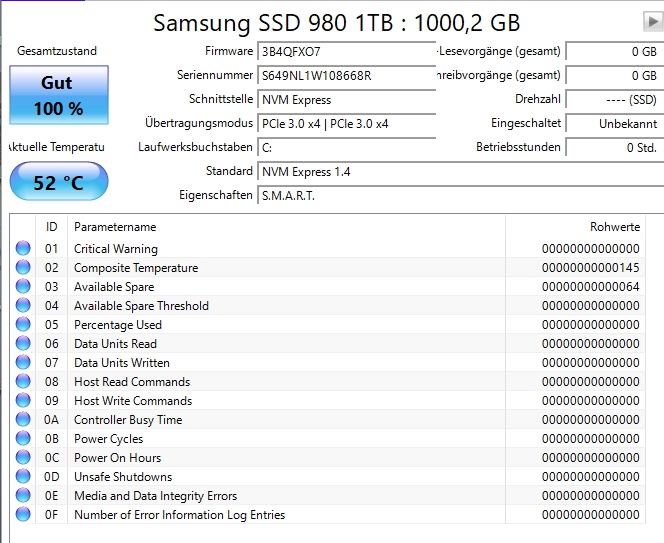Click the status orb for Composite Temperature
664x543 pixels.
pos(23,268)
